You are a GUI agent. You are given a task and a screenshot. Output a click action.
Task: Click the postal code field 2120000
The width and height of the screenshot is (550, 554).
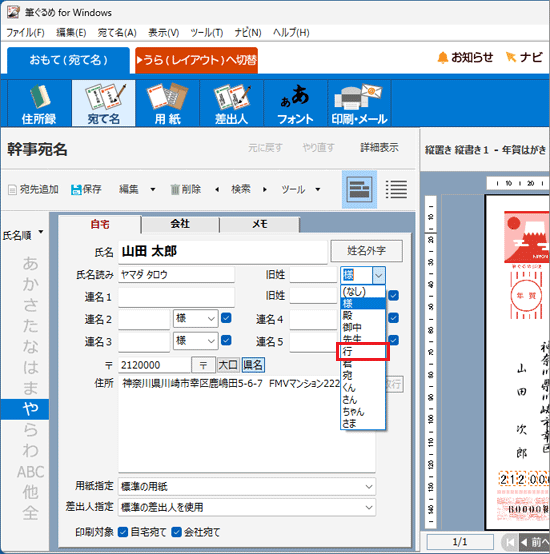pos(155,365)
